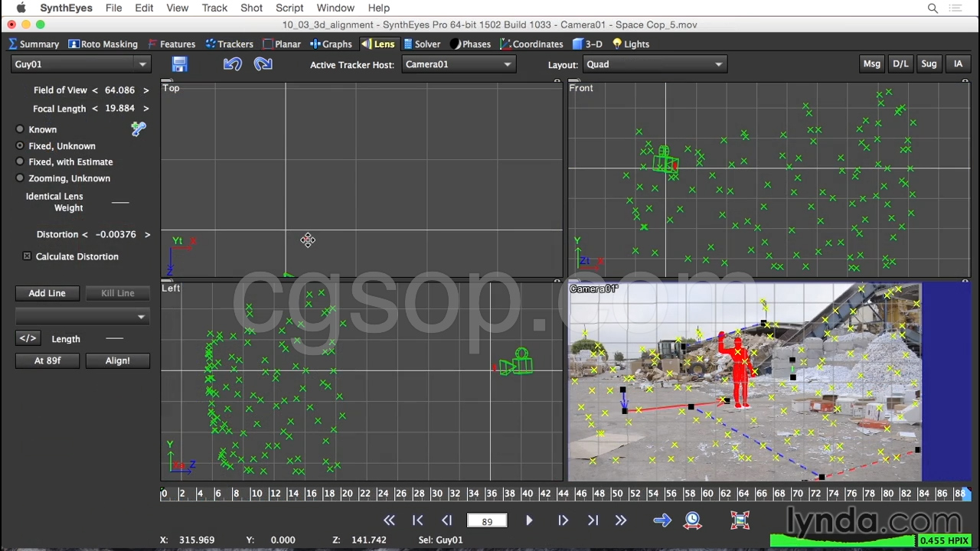Play the shot forward
This screenshot has width=980, height=551.
[x=529, y=521]
